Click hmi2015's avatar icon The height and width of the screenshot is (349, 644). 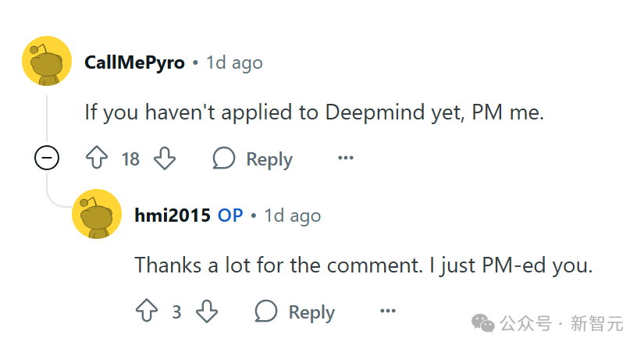[97, 214]
